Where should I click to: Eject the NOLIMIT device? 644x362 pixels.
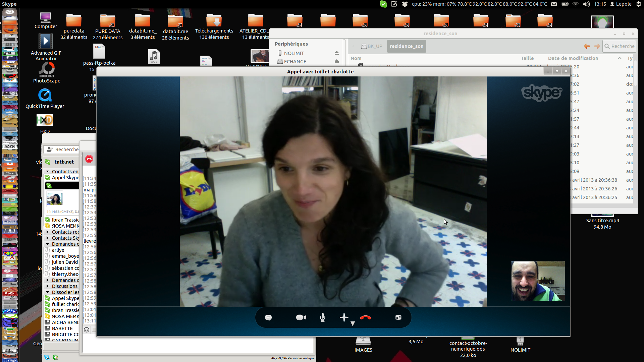(336, 53)
